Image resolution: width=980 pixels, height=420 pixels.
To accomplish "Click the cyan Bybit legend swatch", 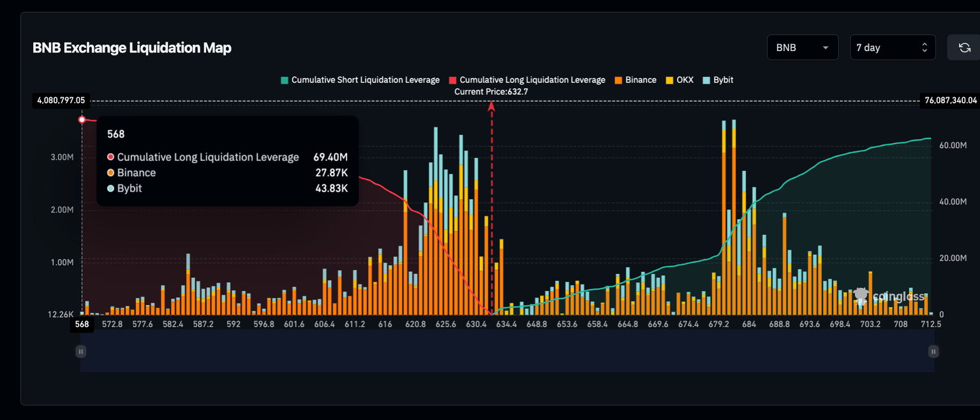I will (708, 80).
